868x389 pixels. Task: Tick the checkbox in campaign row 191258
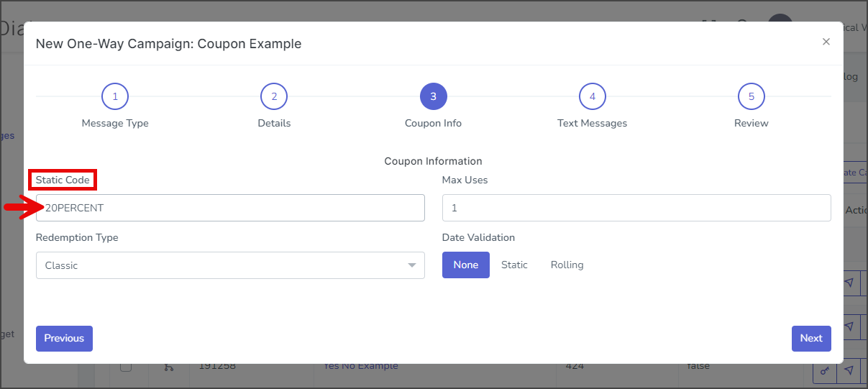[x=126, y=367]
